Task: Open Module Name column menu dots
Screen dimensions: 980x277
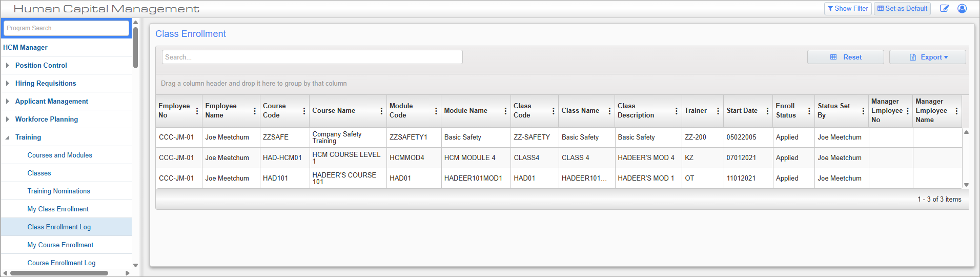Action: [505, 111]
